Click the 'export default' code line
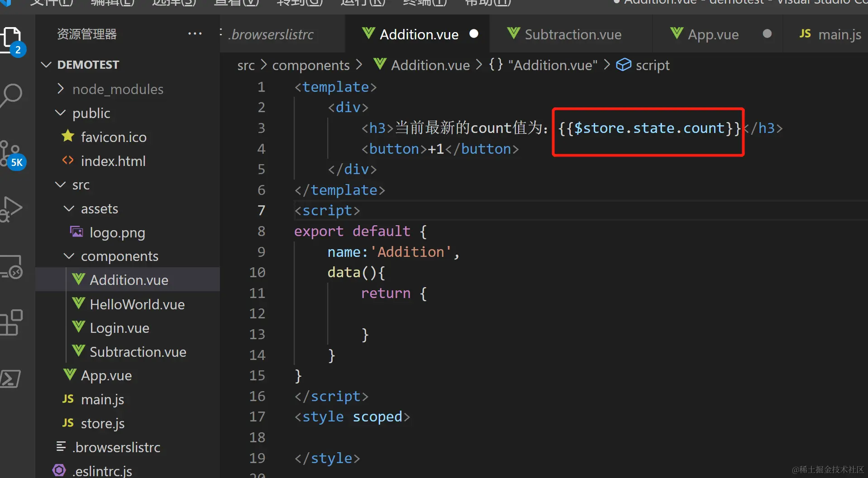Image resolution: width=868 pixels, height=478 pixels. 360,231
